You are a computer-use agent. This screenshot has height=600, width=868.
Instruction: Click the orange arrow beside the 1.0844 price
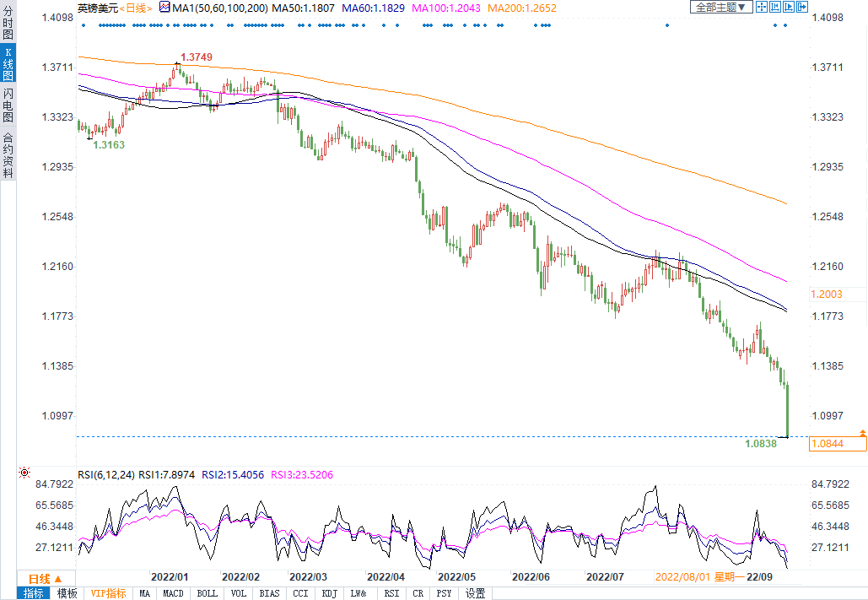(x=862, y=432)
